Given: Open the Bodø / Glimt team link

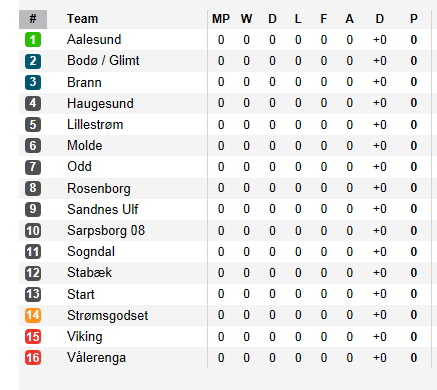Looking at the screenshot, I should click(x=103, y=61).
